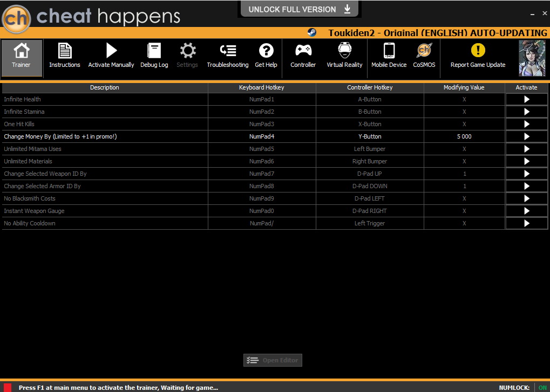Screen dimensions: 550x392
Task: Click the Controller Hotkey column header
Action: [x=370, y=87]
